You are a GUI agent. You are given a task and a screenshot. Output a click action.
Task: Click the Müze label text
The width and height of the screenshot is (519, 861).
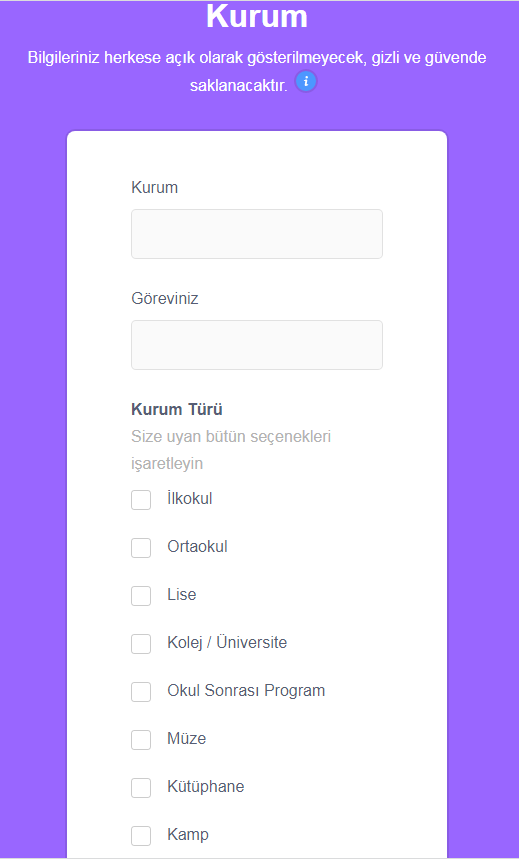pyautogui.click(x=187, y=738)
